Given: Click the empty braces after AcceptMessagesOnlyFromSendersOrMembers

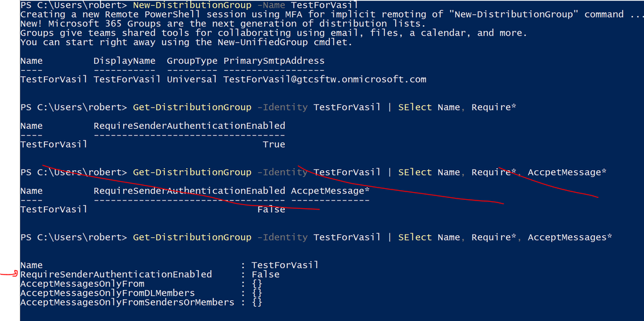Looking at the screenshot, I should (257, 302).
